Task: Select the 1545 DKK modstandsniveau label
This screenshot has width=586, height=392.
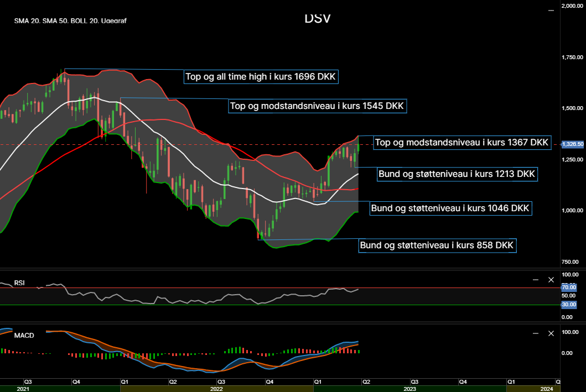Action: (317, 106)
